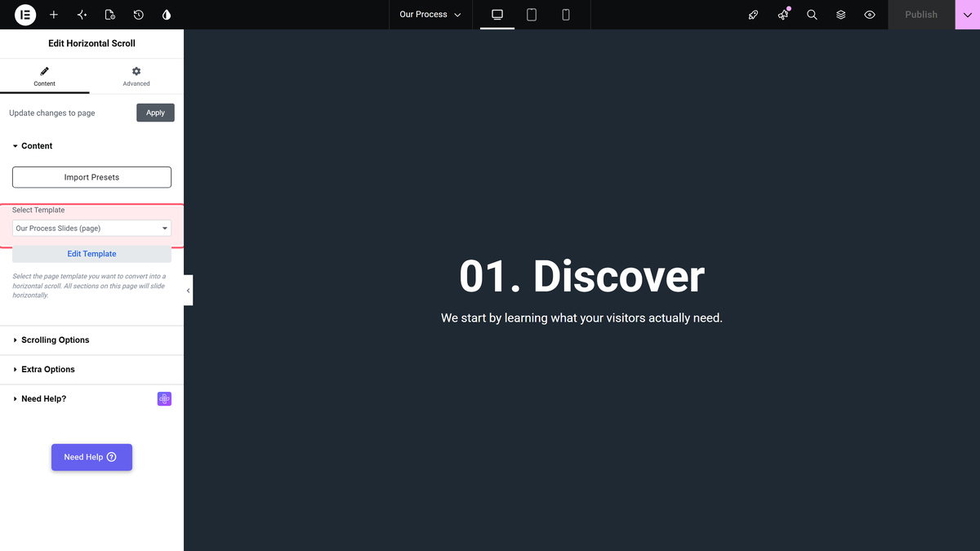Open revision history clock icon
The width and height of the screenshot is (980, 551).
pyautogui.click(x=138, y=15)
